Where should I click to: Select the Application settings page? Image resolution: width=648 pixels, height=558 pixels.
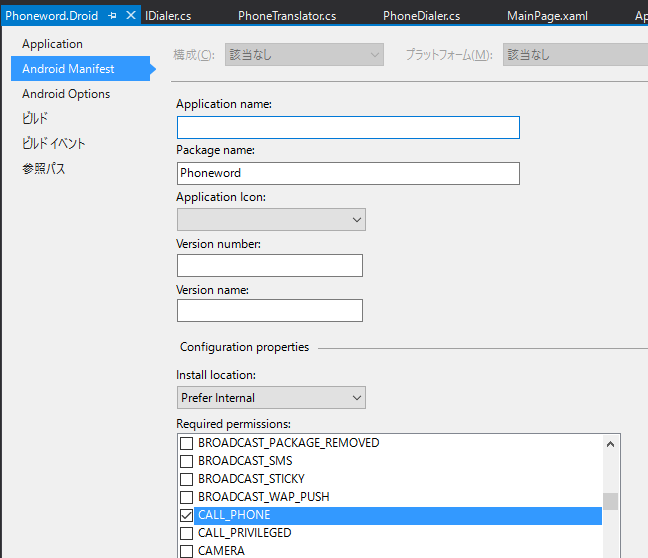coord(52,44)
